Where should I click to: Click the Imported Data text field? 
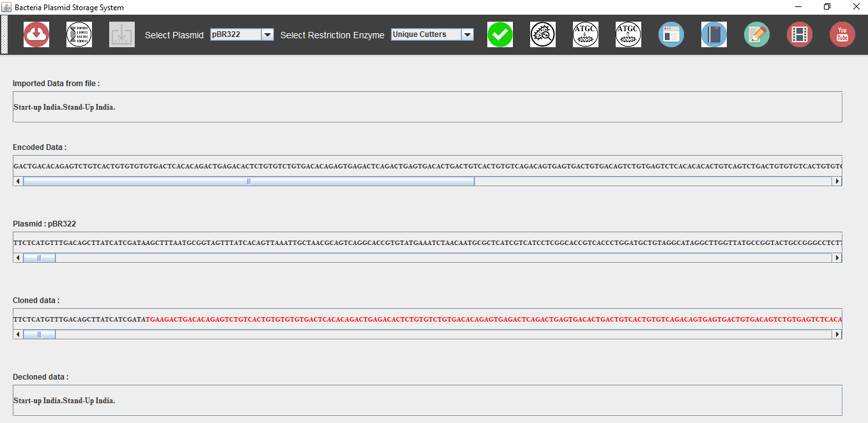click(x=427, y=107)
